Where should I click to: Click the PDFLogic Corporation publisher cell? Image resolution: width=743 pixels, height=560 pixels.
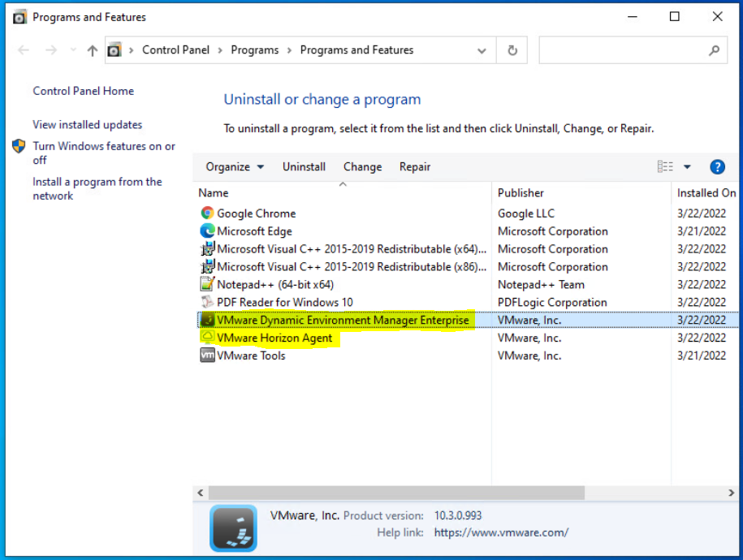point(552,302)
